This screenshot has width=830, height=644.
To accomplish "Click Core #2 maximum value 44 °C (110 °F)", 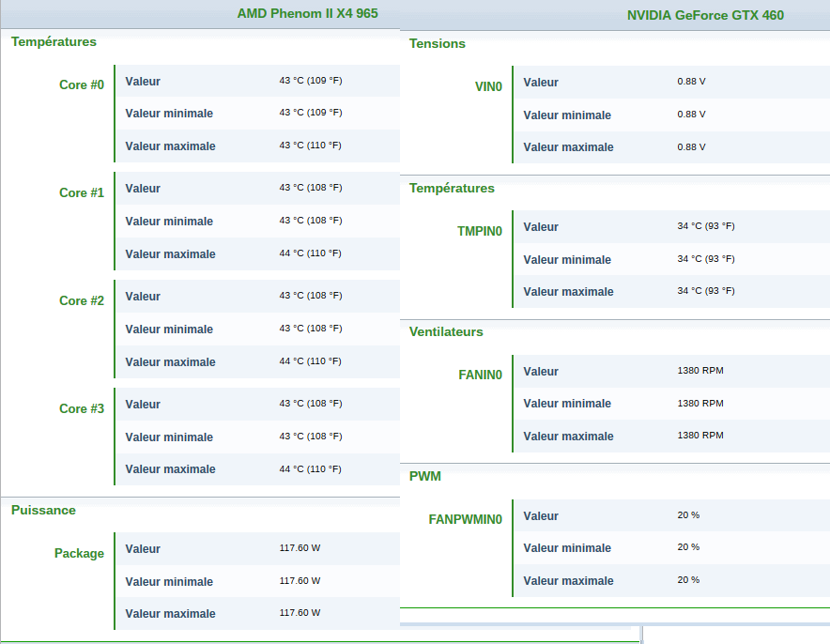I will [x=310, y=360].
